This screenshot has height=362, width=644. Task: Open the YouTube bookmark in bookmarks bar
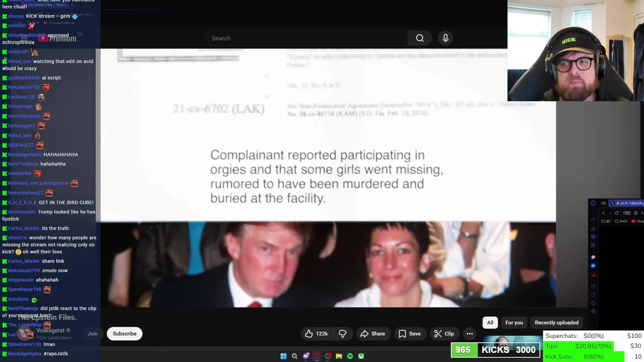coord(637,221)
